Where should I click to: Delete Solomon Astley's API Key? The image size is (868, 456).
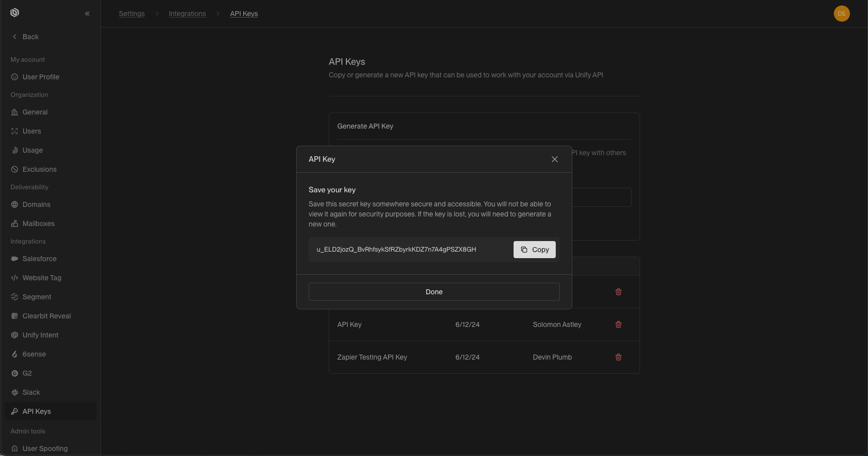point(618,324)
